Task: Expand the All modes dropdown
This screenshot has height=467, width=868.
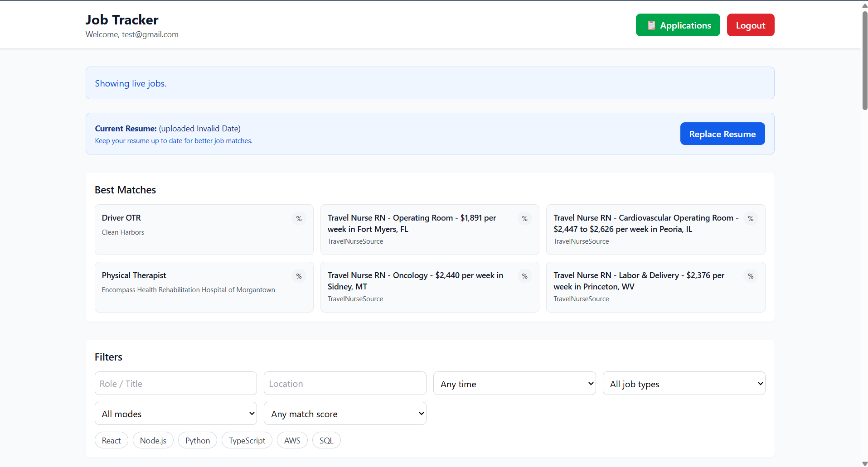Action: point(176,414)
